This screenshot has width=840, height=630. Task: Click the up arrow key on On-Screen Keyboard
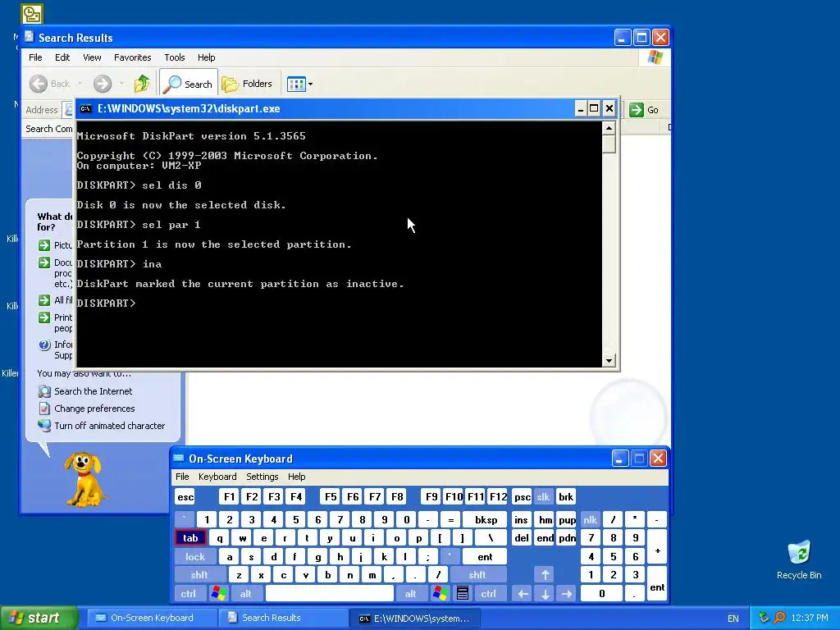pos(545,575)
